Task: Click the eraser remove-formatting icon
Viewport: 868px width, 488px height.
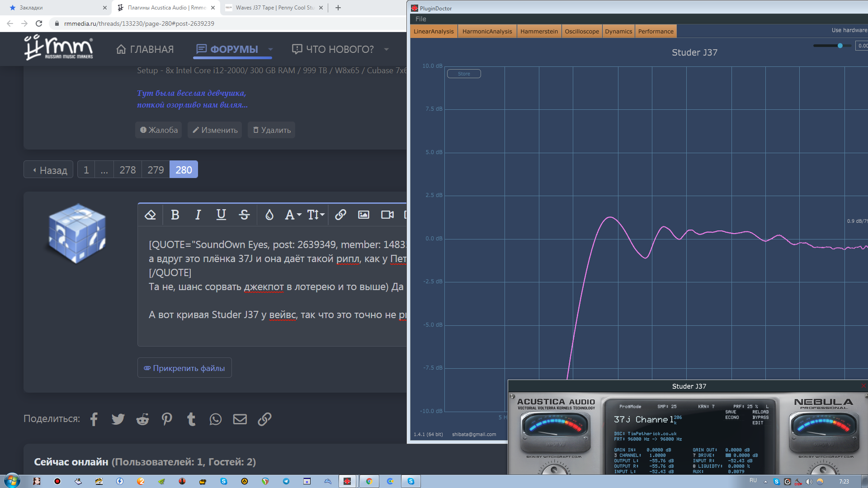Action: coord(150,215)
